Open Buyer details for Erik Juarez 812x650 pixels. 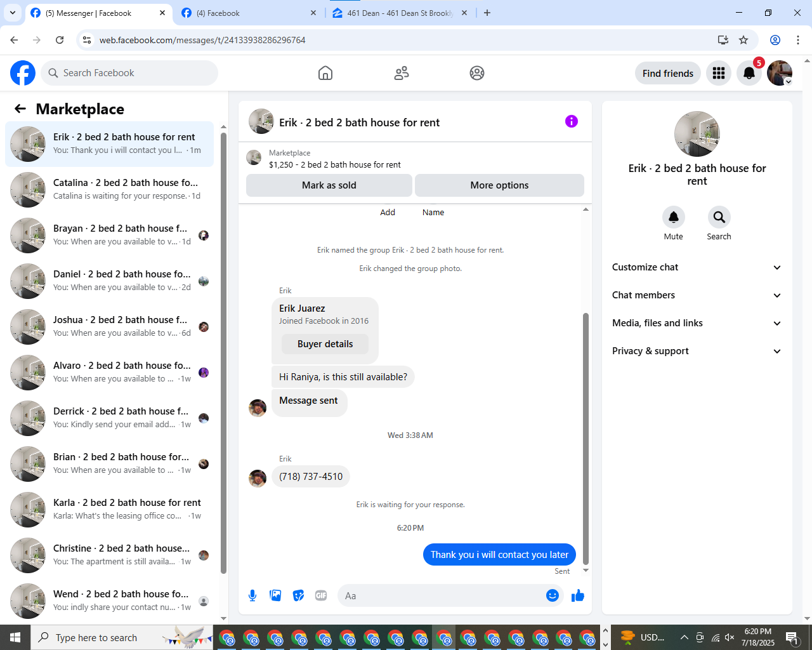click(325, 344)
